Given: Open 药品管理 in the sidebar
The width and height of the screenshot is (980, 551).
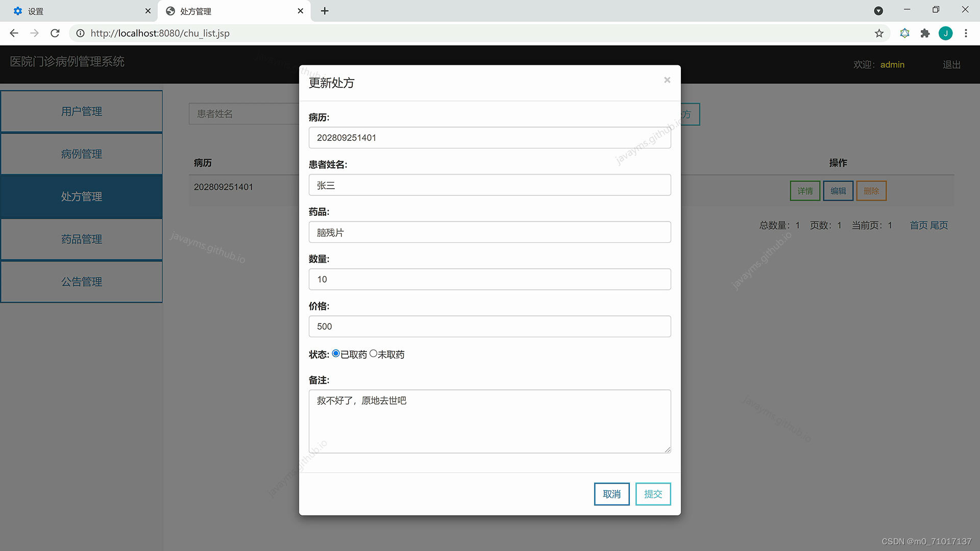Looking at the screenshot, I should pyautogui.click(x=82, y=239).
